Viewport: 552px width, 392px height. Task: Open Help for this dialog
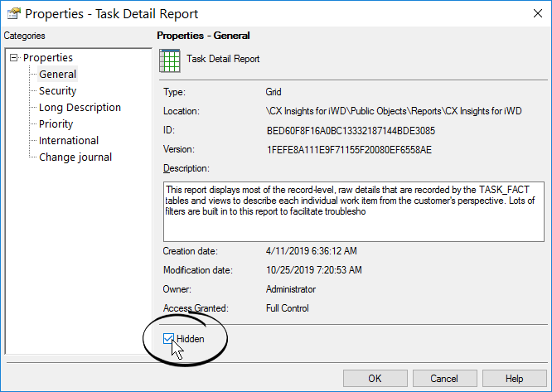pyautogui.click(x=514, y=379)
